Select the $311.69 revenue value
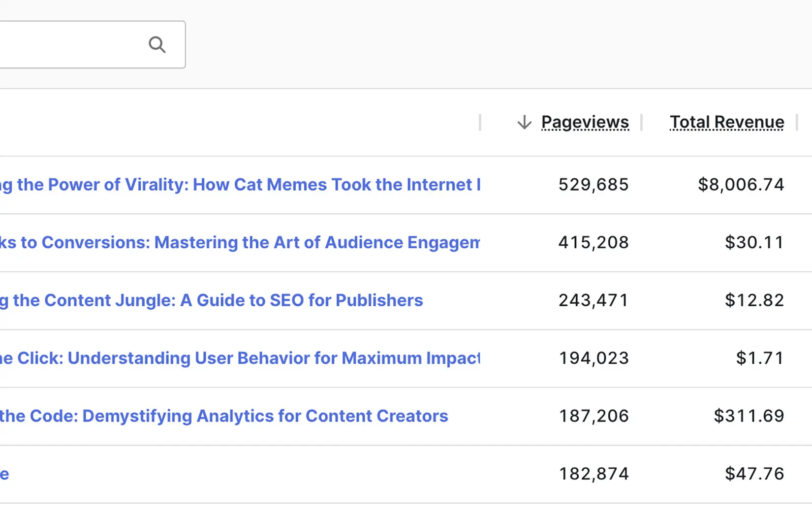Viewport: 812px width, 517px height. coord(749,416)
